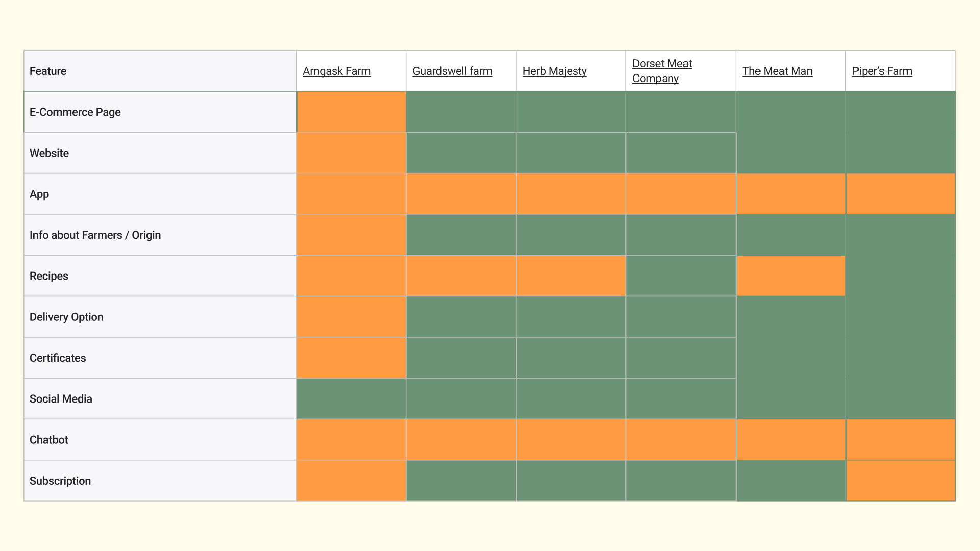Open the Guardswell farm link
The width and height of the screenshot is (980, 551).
tap(452, 71)
